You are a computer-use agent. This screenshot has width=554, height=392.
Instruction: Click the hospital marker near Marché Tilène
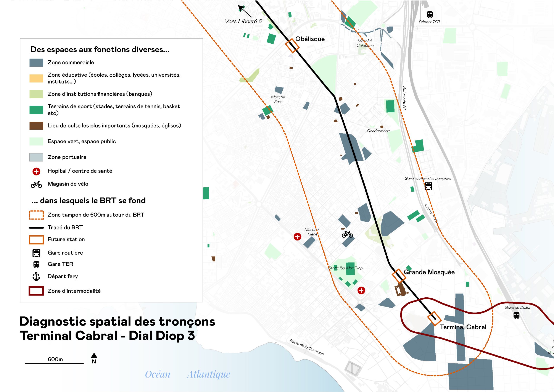pyautogui.click(x=297, y=237)
